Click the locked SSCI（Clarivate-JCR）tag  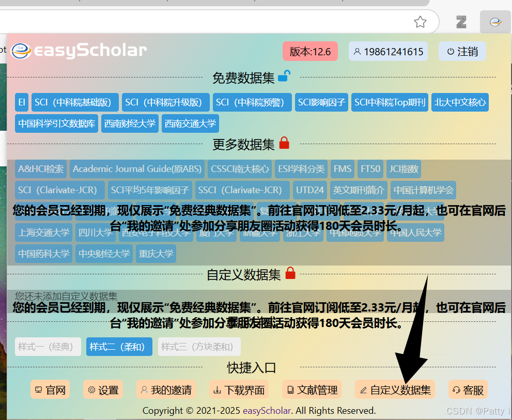tap(242, 190)
